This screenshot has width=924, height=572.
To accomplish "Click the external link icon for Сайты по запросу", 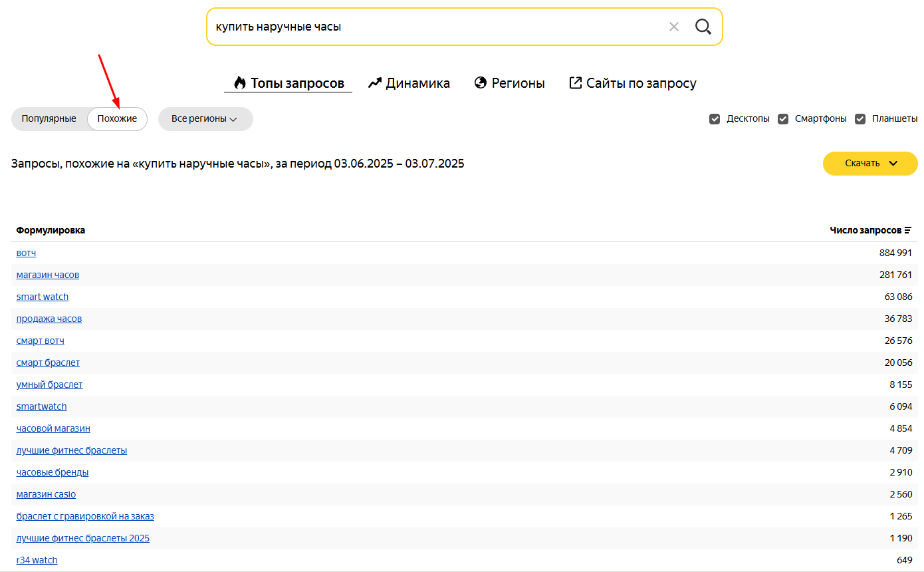I will pos(576,83).
